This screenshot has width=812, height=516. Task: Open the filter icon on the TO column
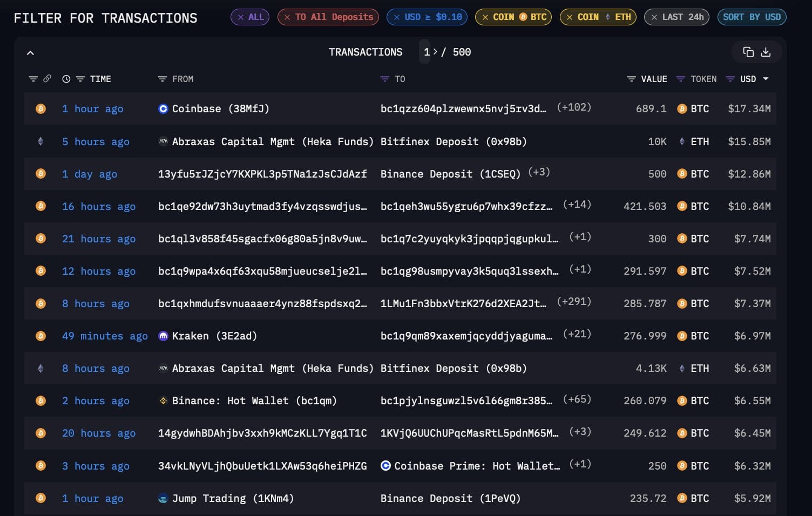tap(383, 79)
